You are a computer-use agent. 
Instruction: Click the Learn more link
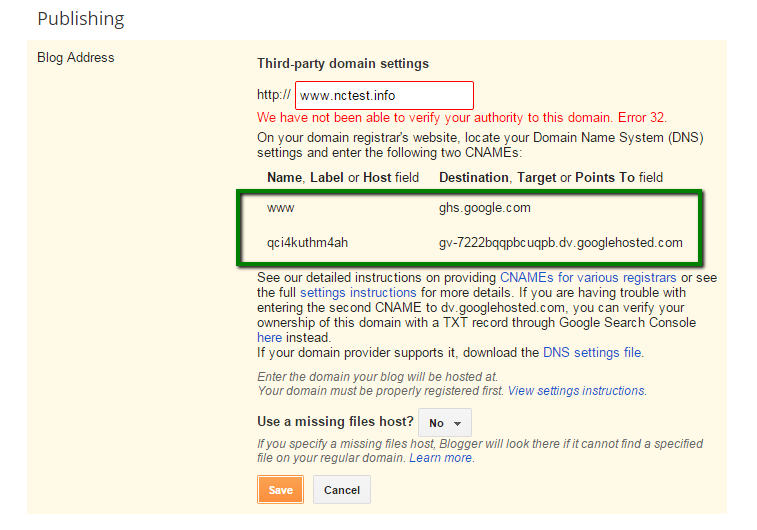440,458
